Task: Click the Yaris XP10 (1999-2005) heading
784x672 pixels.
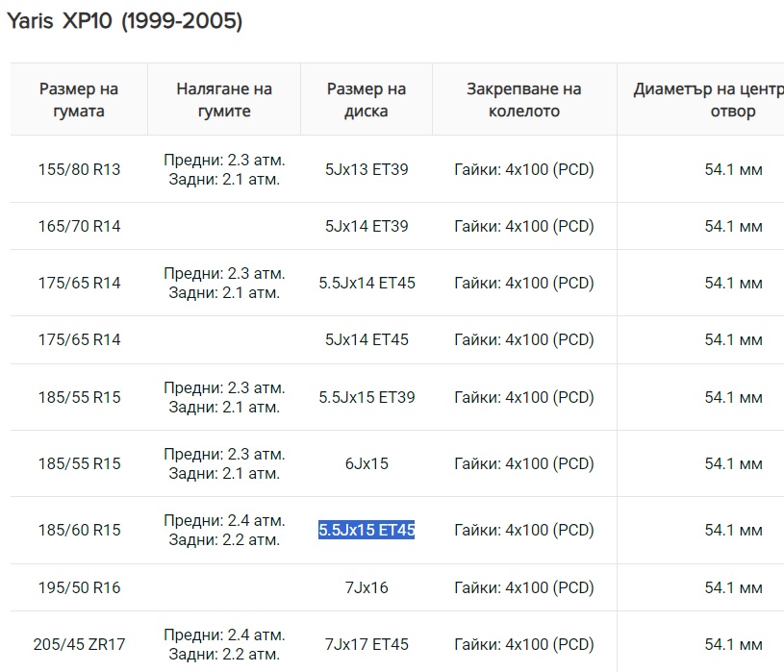Action: tap(125, 21)
